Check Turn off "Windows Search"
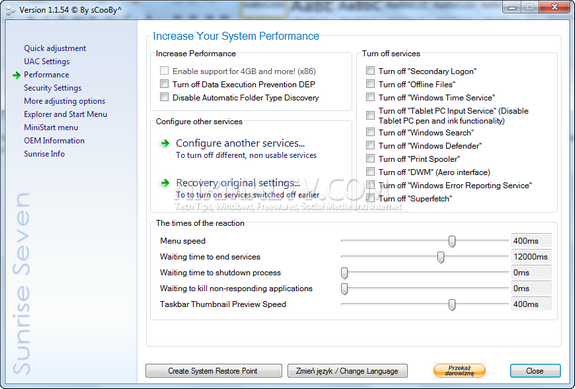This screenshot has height=389, width=575. pyautogui.click(x=370, y=132)
